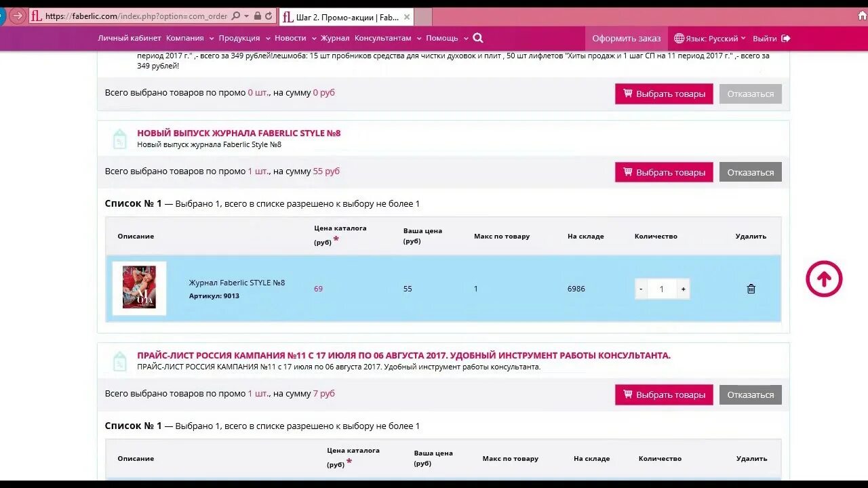Click the Журнал Faberlic STYLE №8 thumbnail
The width and height of the screenshot is (868, 488).
(139, 287)
